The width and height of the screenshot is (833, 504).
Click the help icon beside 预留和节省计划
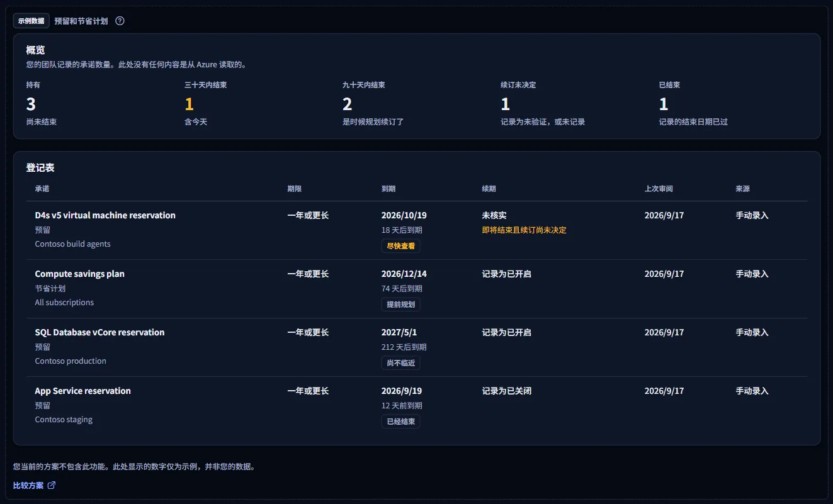coord(120,21)
